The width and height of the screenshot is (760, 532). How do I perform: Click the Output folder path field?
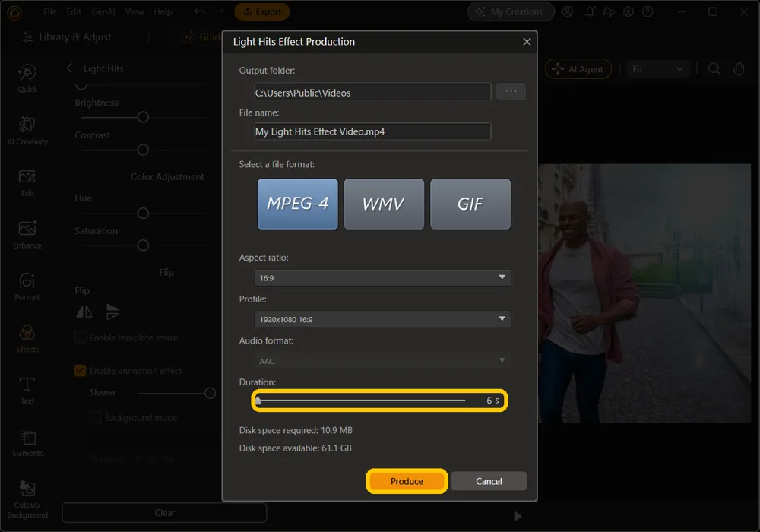click(372, 92)
